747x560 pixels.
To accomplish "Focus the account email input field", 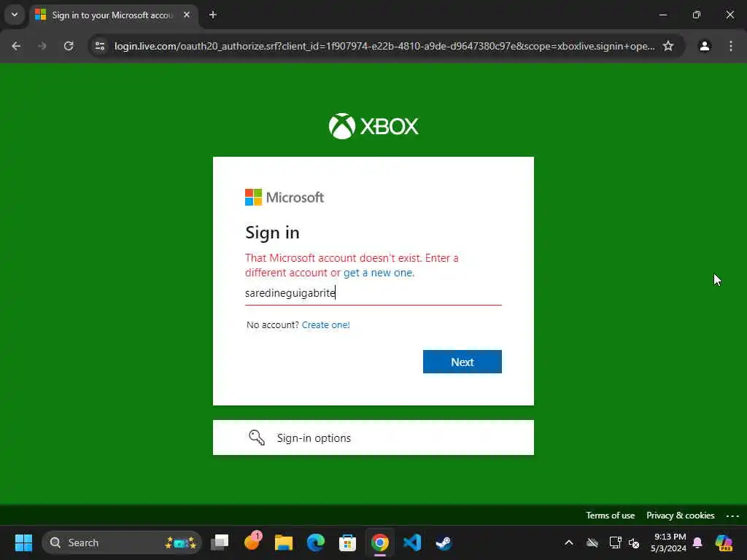I will (373, 293).
